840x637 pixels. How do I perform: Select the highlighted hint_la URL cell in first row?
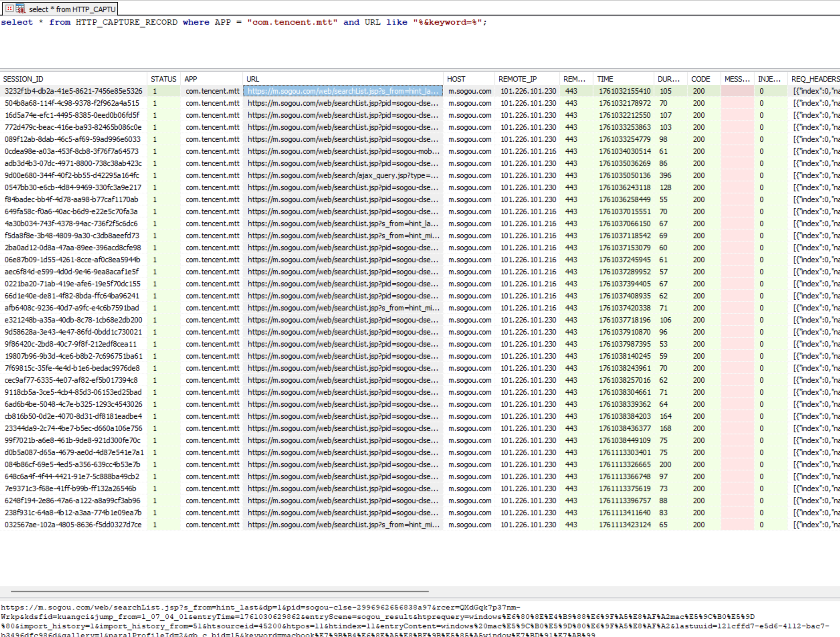pyautogui.click(x=342, y=91)
